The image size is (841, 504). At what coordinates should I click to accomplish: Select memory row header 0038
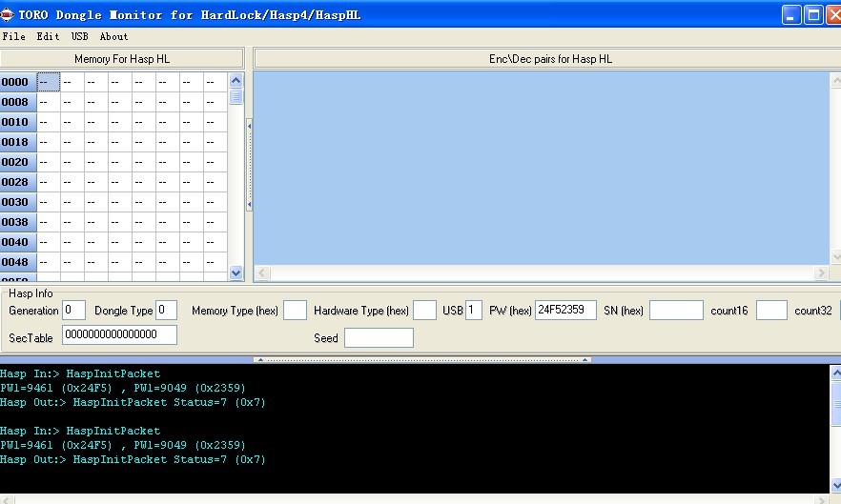click(18, 222)
